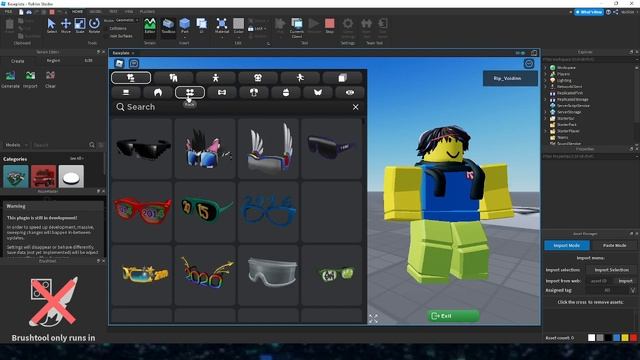The image size is (640, 360).
Task: Select the Heads category icon in avatar editor
Action: pyautogui.click(x=258, y=78)
